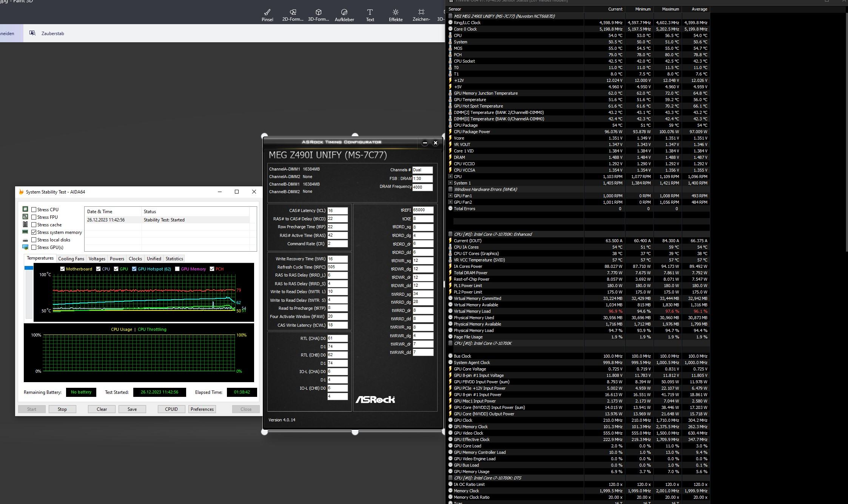The image size is (848, 504).
Task: Toggle the Motherboard graph checkbox
Action: click(63, 269)
